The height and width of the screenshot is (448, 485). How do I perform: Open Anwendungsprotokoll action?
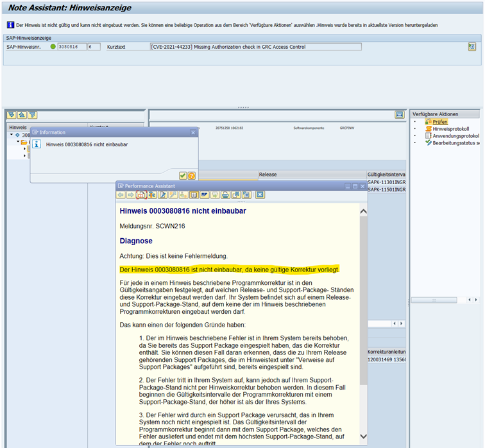[452, 136]
